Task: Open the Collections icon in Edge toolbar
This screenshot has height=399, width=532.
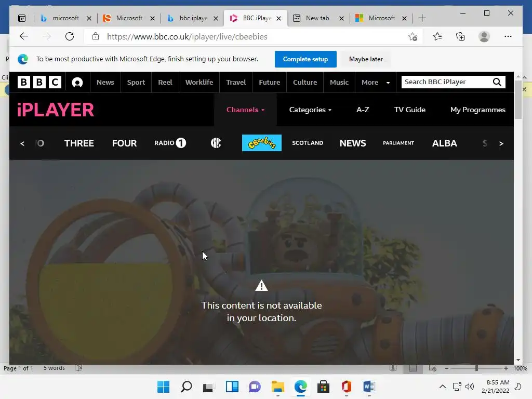Action: point(460,36)
